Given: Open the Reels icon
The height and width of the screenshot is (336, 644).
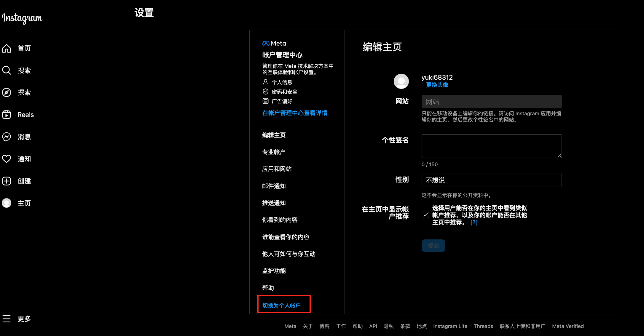Looking at the screenshot, I should 7,115.
